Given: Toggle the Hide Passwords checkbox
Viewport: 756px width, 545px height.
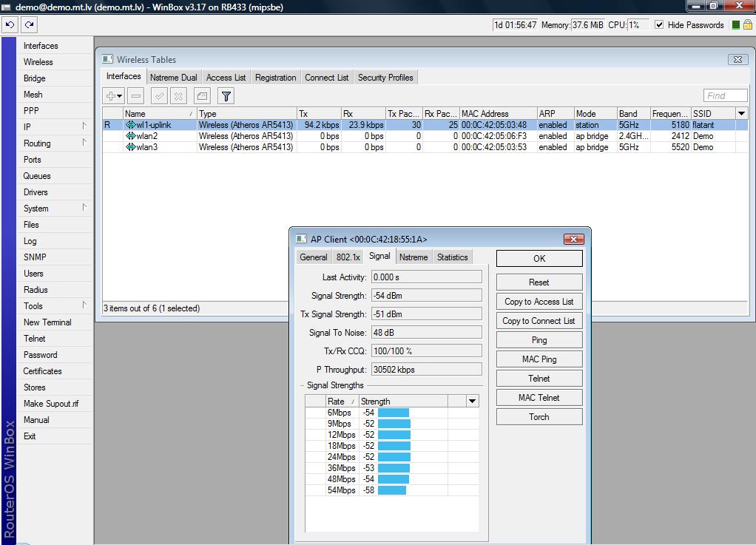Looking at the screenshot, I should click(659, 24).
